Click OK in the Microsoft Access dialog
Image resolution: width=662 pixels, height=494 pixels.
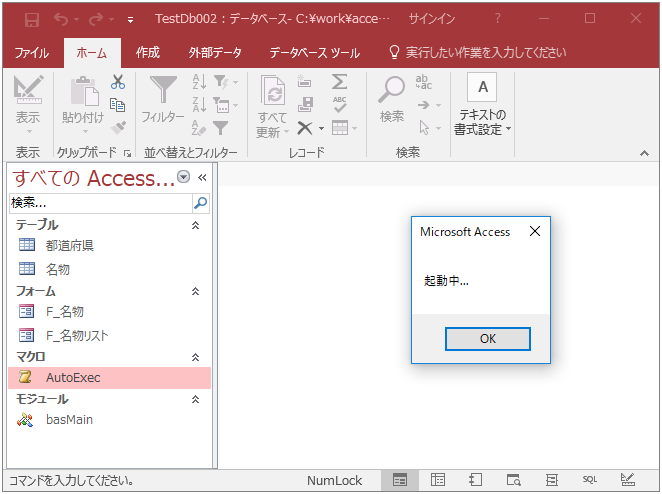click(x=488, y=339)
